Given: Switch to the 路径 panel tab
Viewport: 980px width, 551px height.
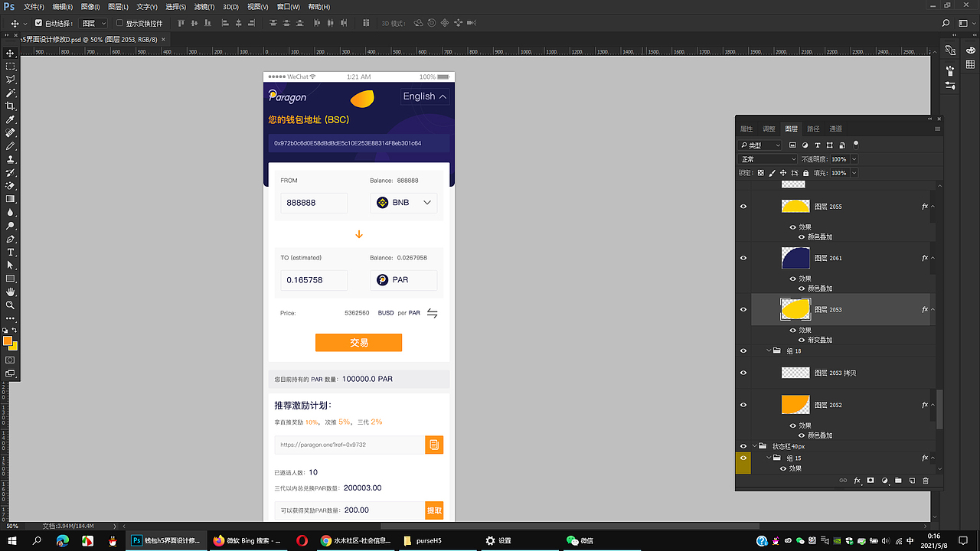Looking at the screenshot, I should pyautogui.click(x=813, y=129).
